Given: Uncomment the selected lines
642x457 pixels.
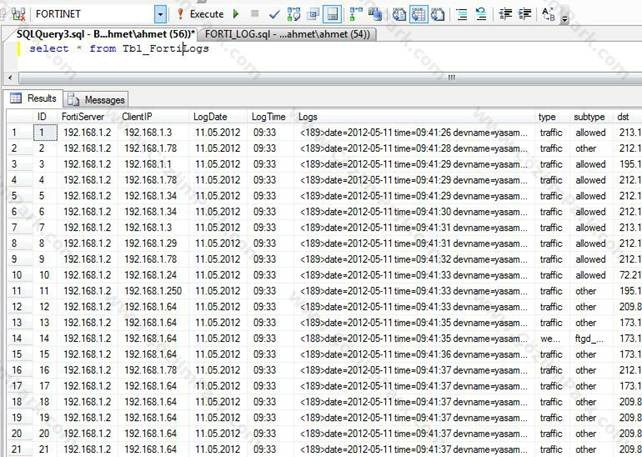Looking at the screenshot, I should click(481, 14).
